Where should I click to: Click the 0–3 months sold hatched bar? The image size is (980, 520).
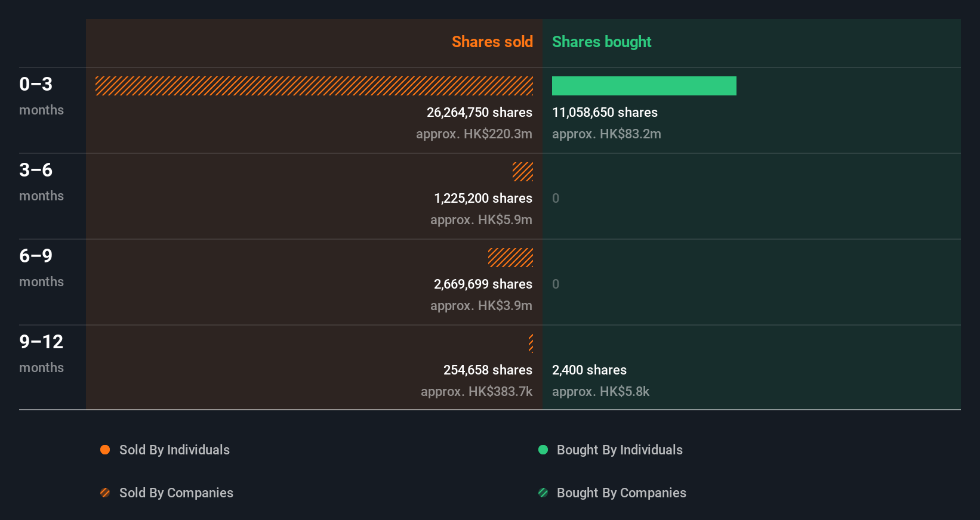click(315, 86)
